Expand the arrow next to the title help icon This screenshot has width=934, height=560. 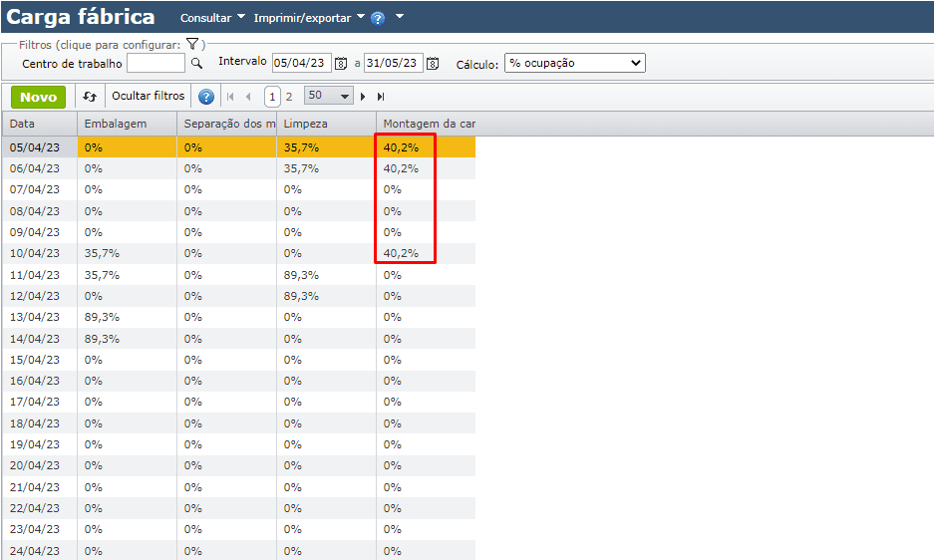400,17
